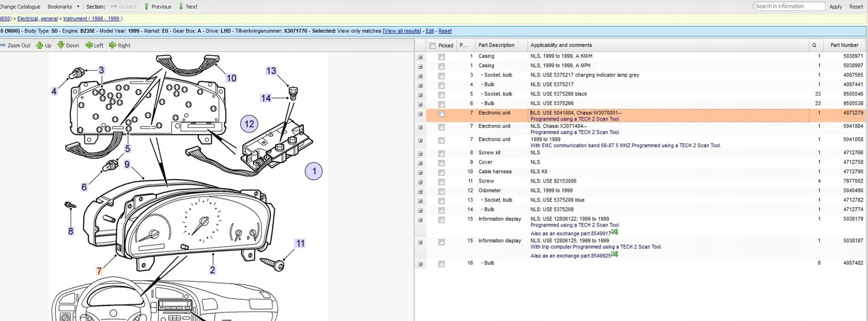Go to the Next section
This screenshot has height=321, width=868.
click(188, 7)
